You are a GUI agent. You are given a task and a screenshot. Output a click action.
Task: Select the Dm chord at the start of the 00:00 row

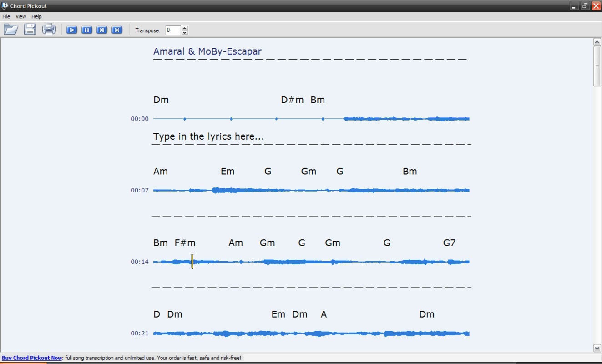coord(161,100)
